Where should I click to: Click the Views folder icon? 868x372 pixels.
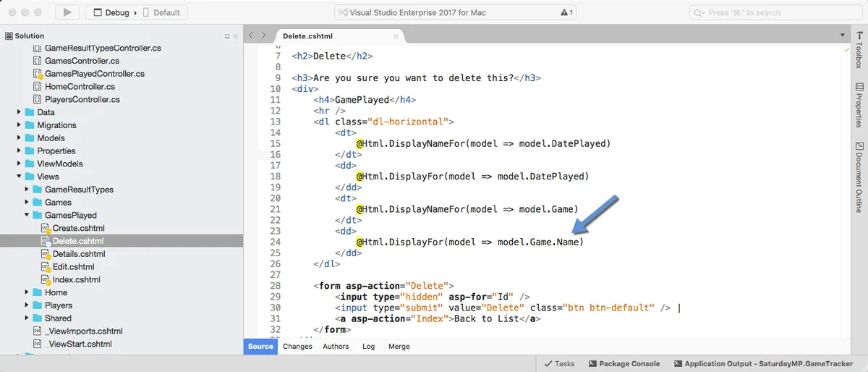pos(30,177)
